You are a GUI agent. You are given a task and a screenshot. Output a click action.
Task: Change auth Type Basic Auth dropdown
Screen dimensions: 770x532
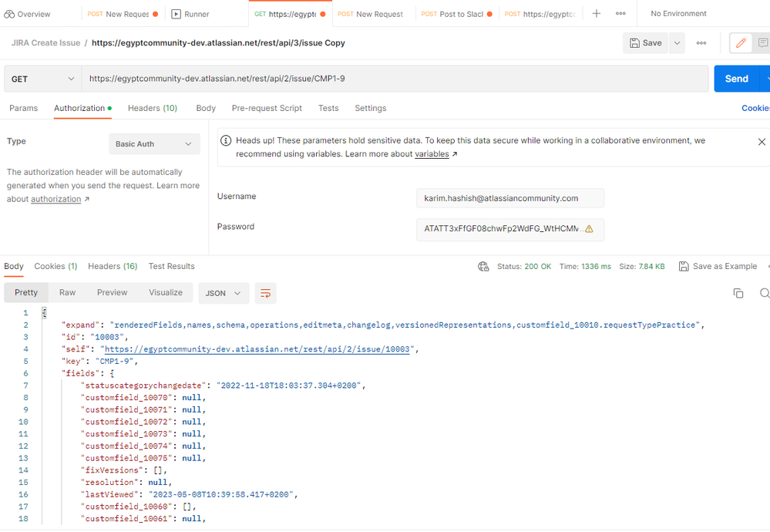click(x=154, y=144)
